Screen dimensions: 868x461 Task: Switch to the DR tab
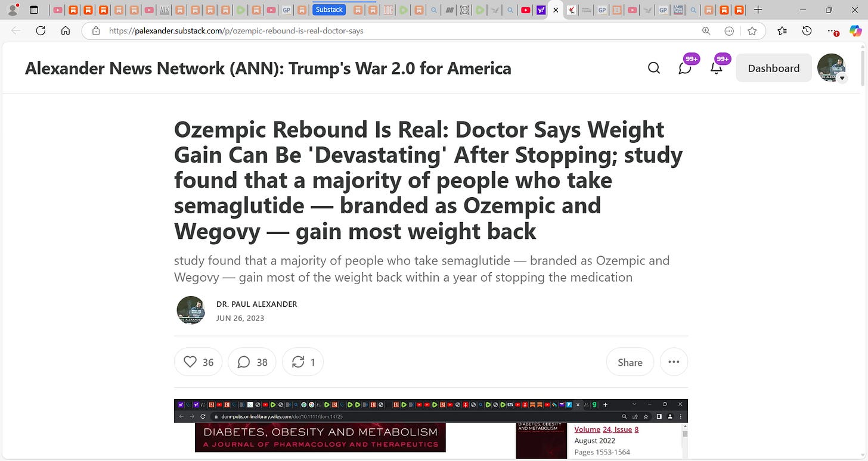pos(449,10)
